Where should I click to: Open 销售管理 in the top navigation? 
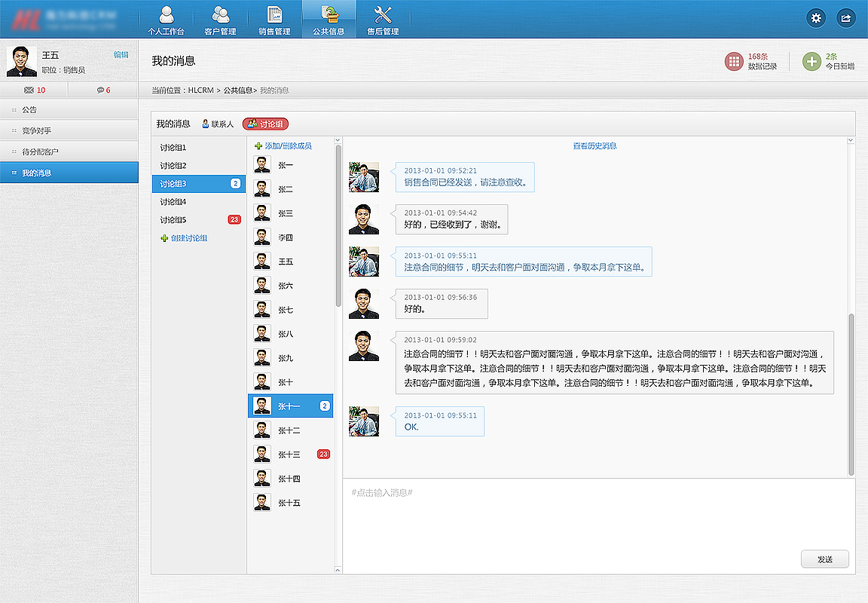click(x=275, y=19)
